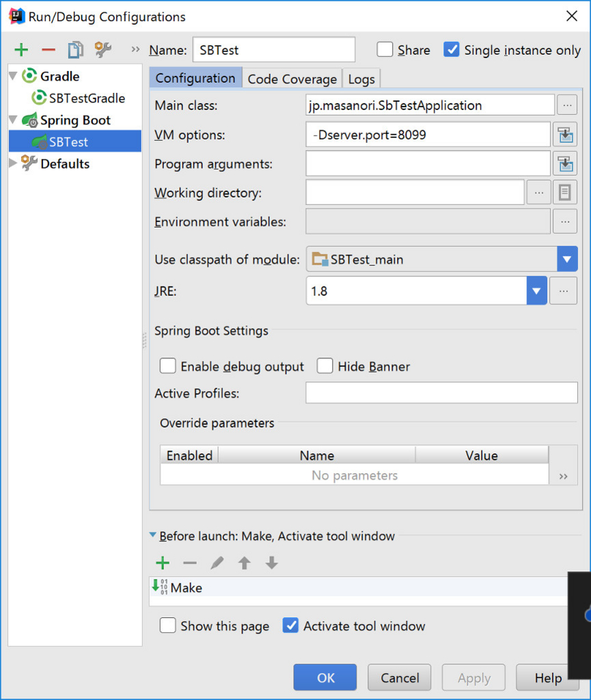Add a new run configuration
Screen dimensions: 591x700
21,49
